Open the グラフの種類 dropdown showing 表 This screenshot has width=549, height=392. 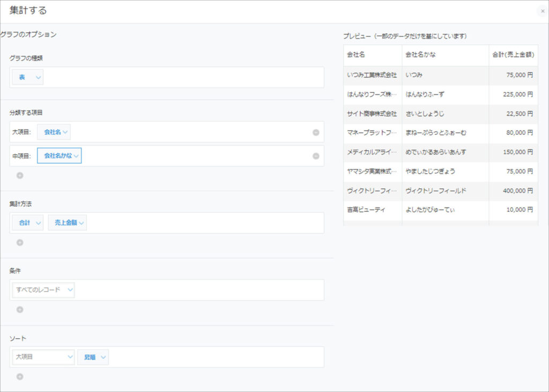(x=28, y=77)
